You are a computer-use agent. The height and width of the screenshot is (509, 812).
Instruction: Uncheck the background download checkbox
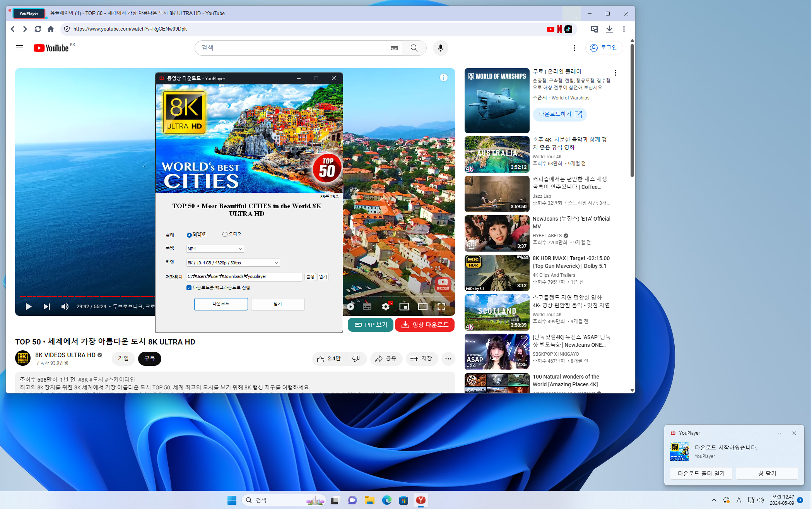pos(189,288)
